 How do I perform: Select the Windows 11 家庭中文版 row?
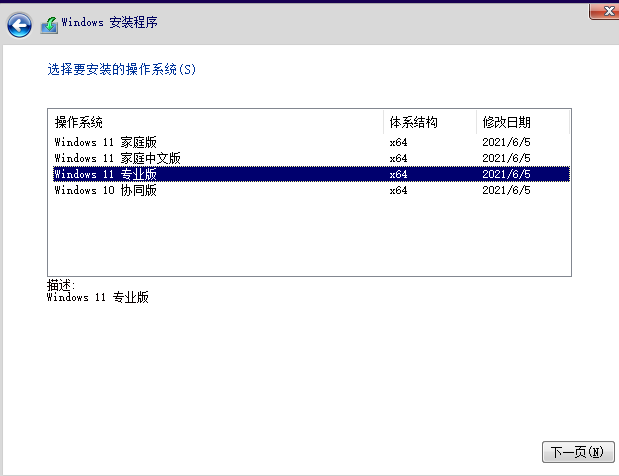pos(311,158)
